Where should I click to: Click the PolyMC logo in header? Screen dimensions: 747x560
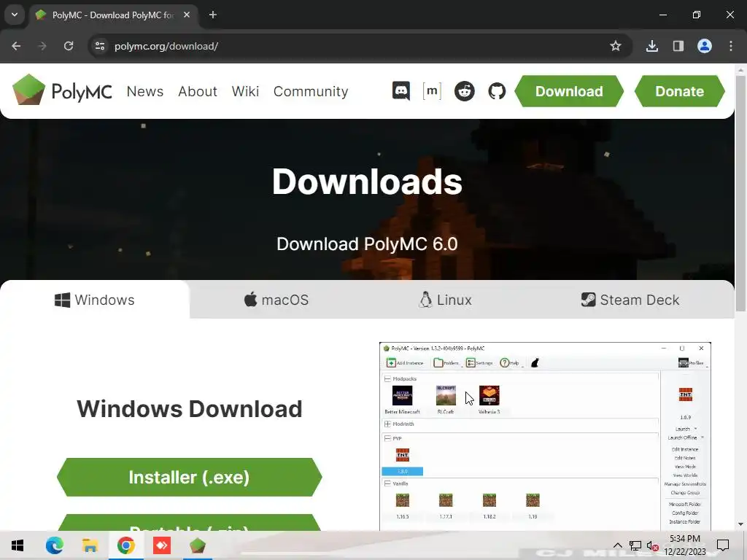62,90
